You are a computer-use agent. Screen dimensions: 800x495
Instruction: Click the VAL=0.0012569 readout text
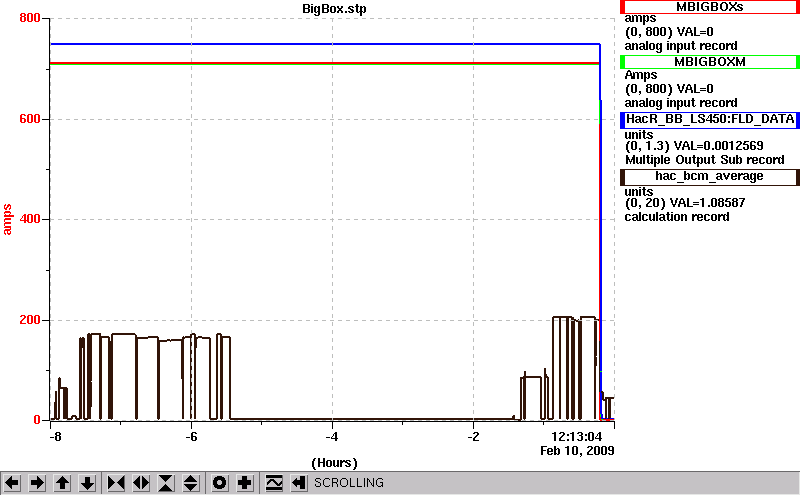[718, 146]
